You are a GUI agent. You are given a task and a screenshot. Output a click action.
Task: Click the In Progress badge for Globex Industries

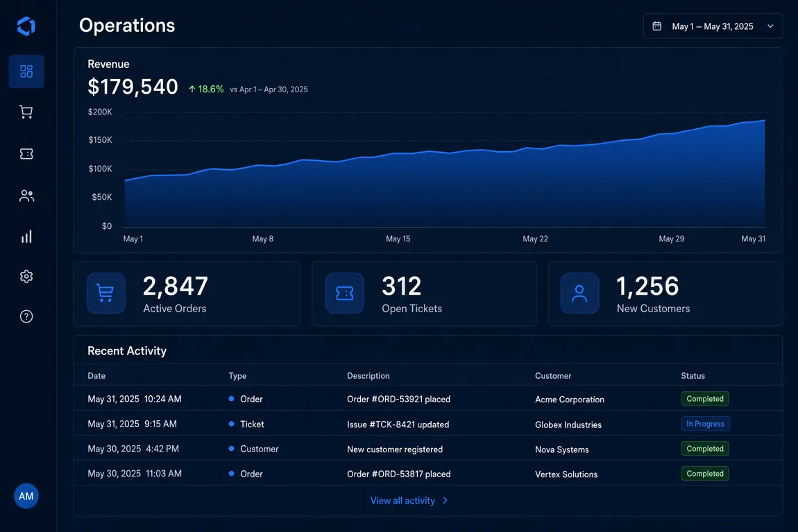(706, 424)
